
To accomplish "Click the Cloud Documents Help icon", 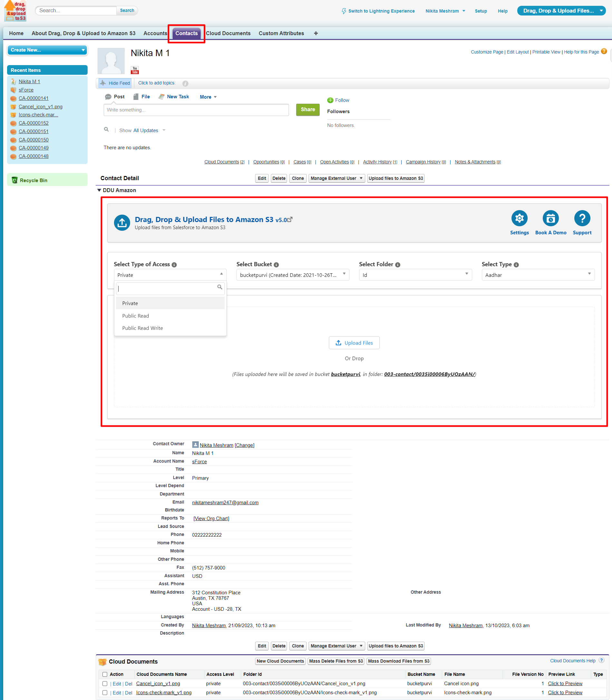I will [x=602, y=660].
